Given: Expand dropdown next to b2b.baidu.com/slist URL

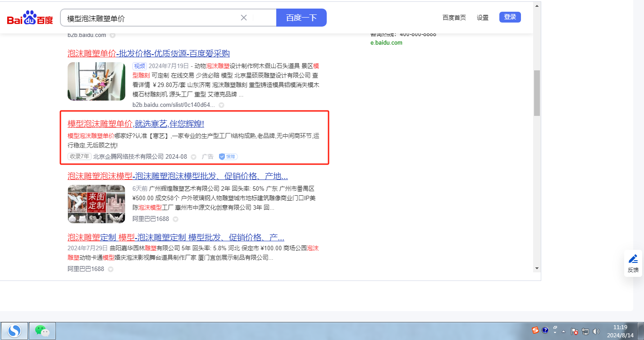Looking at the screenshot, I should (221, 105).
